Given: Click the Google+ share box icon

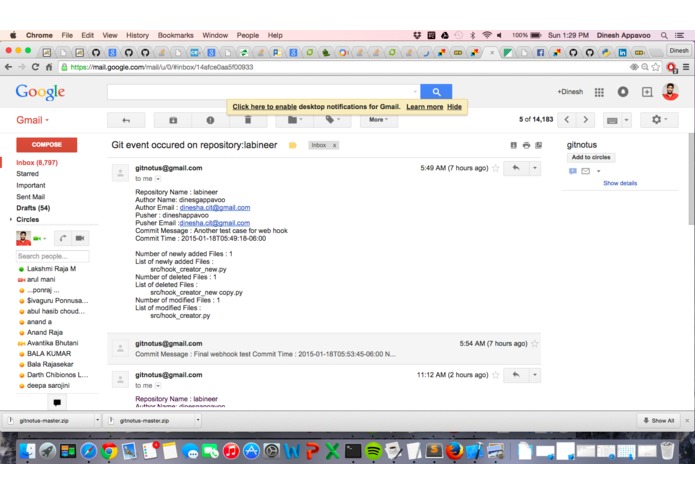Looking at the screenshot, I should pyautogui.click(x=647, y=92).
